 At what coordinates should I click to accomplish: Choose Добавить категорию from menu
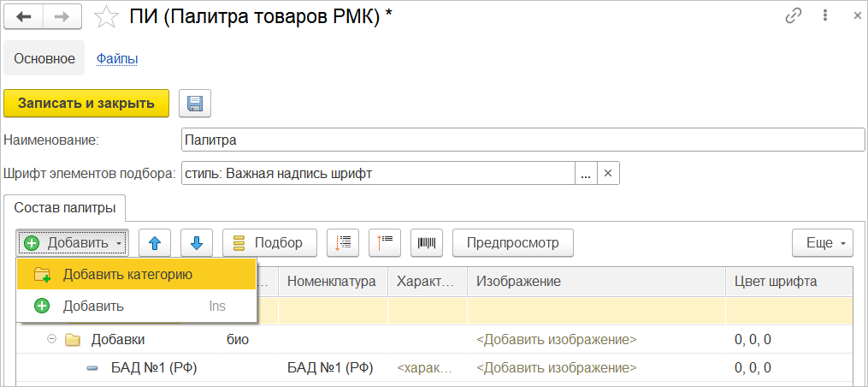pos(127,274)
